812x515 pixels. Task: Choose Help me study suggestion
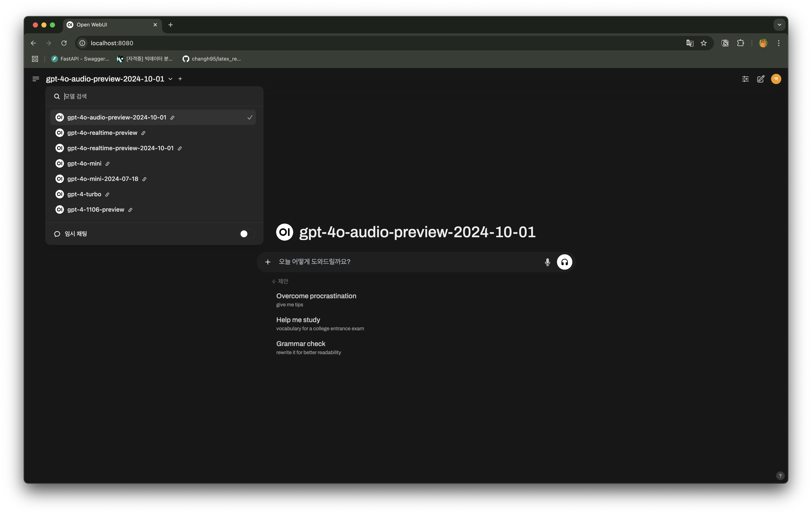coord(320,324)
